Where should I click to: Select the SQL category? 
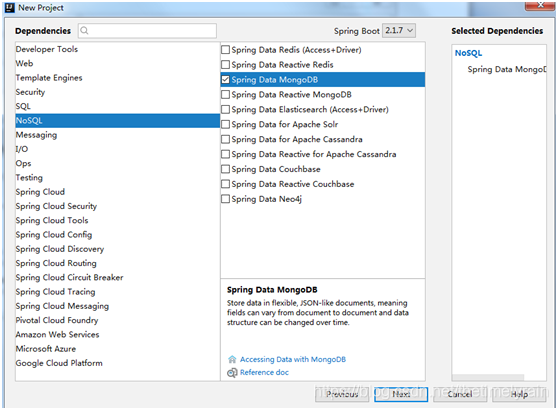coord(117,106)
